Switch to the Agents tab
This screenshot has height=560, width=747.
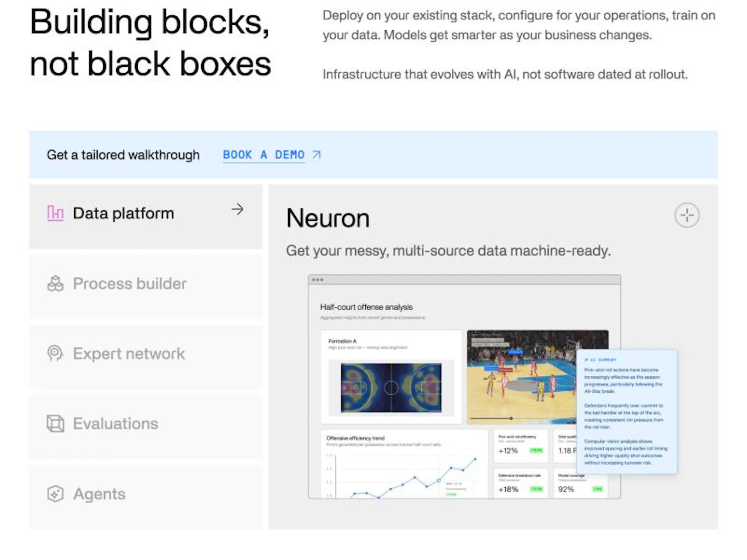click(x=146, y=497)
